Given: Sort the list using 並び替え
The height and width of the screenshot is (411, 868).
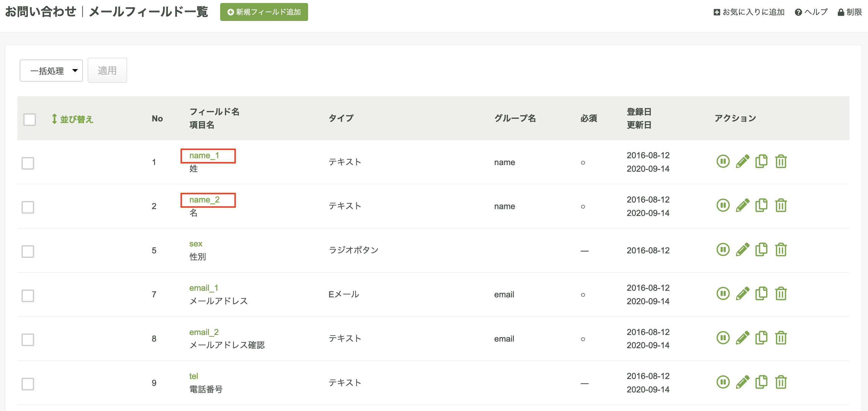Looking at the screenshot, I should click(x=72, y=119).
